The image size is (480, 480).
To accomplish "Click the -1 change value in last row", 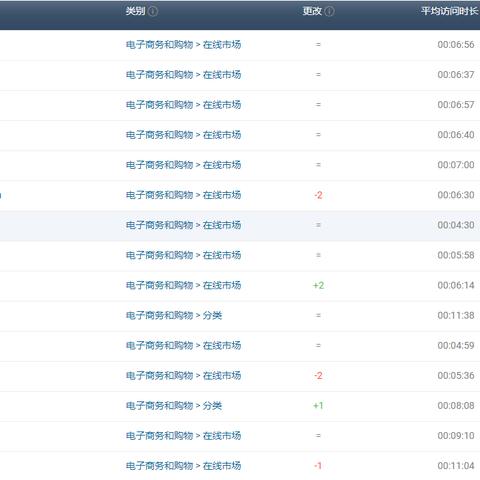I will [x=318, y=466].
